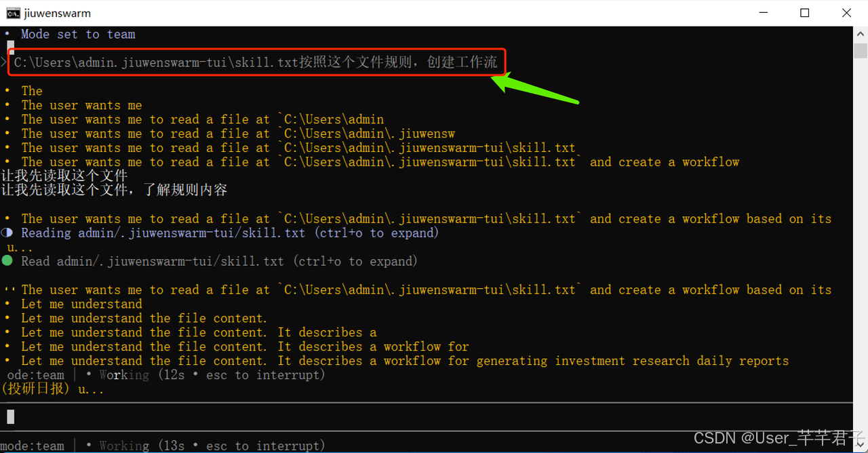Click the line '让我先读取这个文件，了解规则内容'
The height and width of the screenshot is (453, 868).
coord(114,190)
